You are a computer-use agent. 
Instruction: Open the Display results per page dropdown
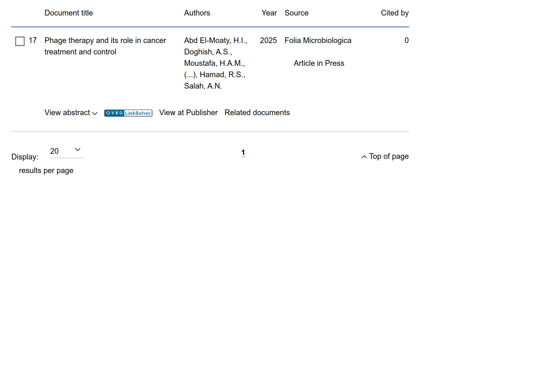(66, 151)
